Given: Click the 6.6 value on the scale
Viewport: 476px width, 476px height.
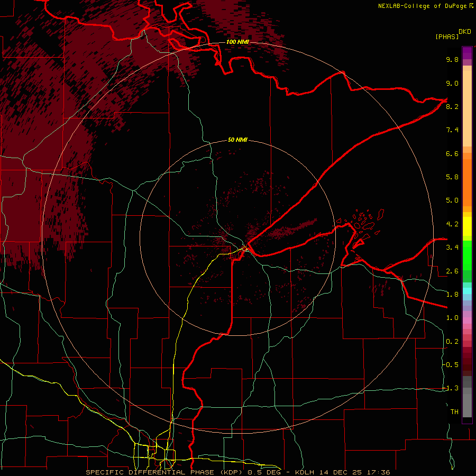Looking at the screenshot, I should coord(452,153).
